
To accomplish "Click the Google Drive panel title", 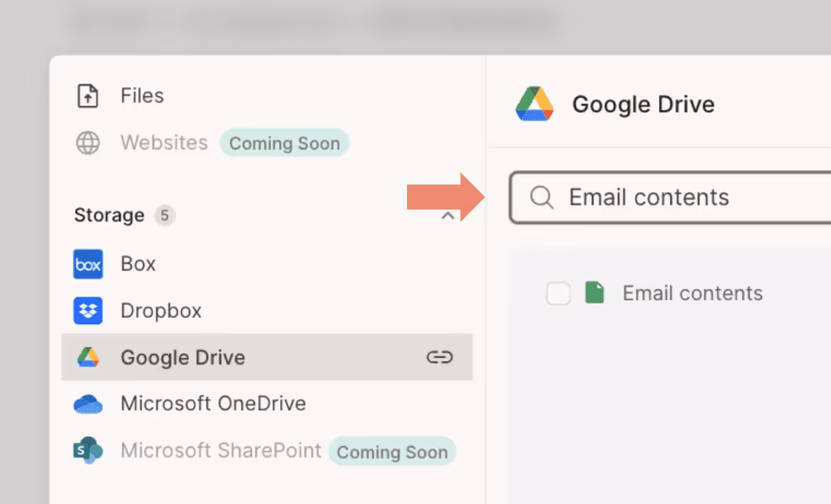I will coord(643,104).
